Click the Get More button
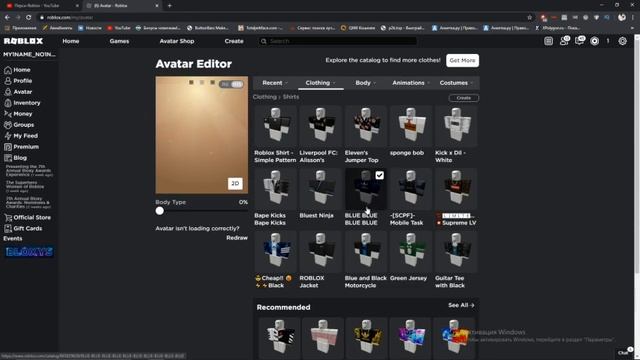Viewport: 640px width, 360px height. (x=462, y=60)
